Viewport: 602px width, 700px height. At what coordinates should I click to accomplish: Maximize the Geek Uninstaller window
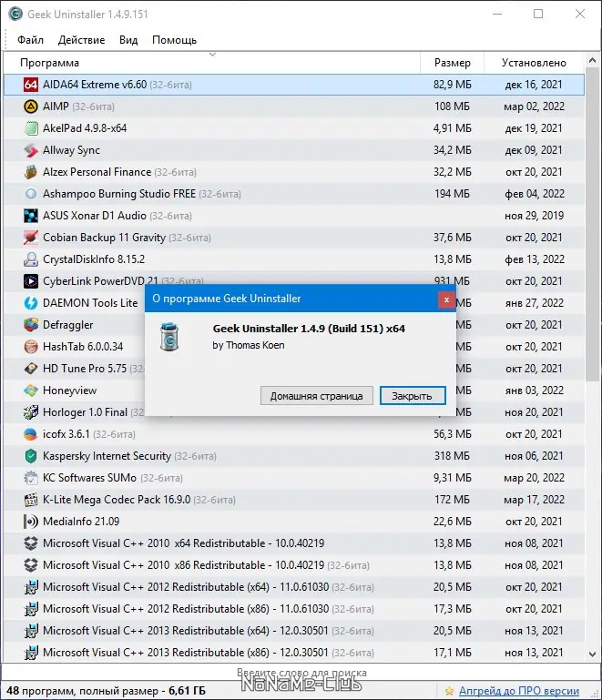point(538,14)
